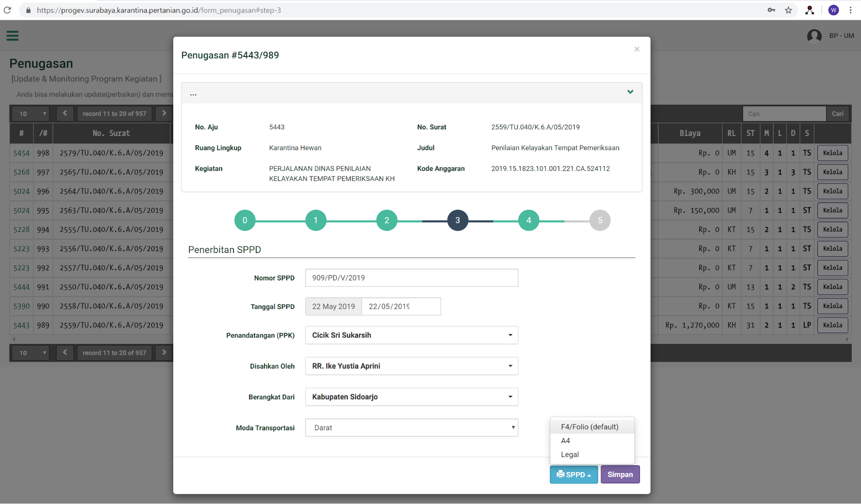Close the Penugasan dialog with X
The width and height of the screenshot is (861, 504).
click(637, 49)
